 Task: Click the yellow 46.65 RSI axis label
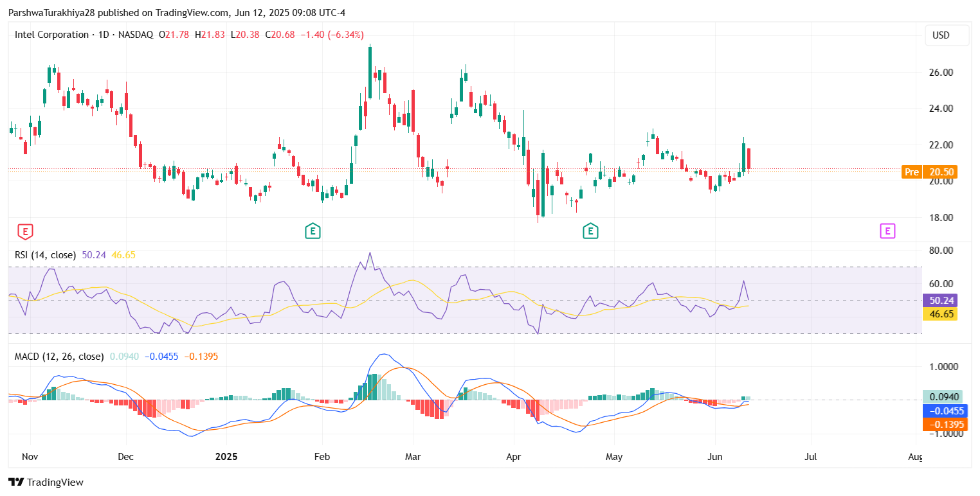coord(940,314)
